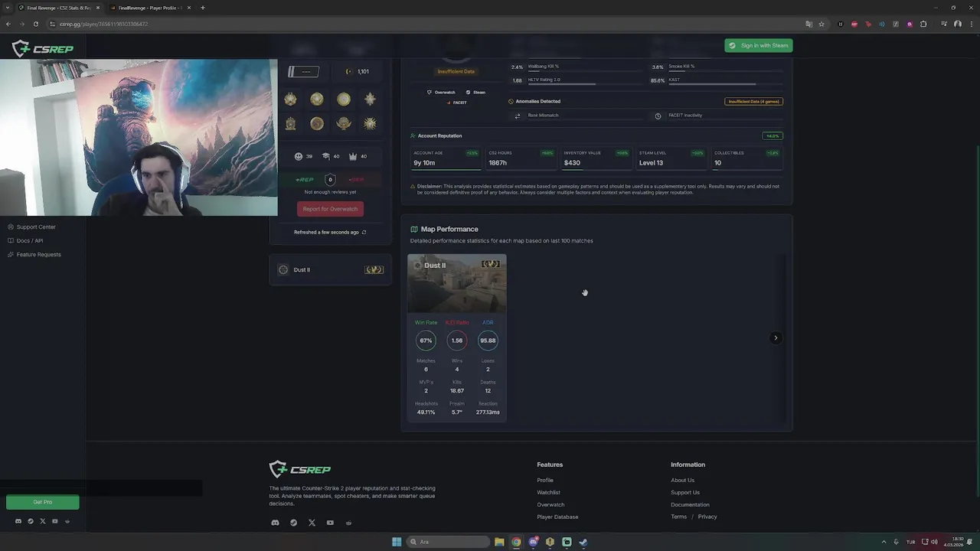The height and width of the screenshot is (551, 980).
Task: Click the sunburst medal in the bottom badge row
Action: point(370,123)
